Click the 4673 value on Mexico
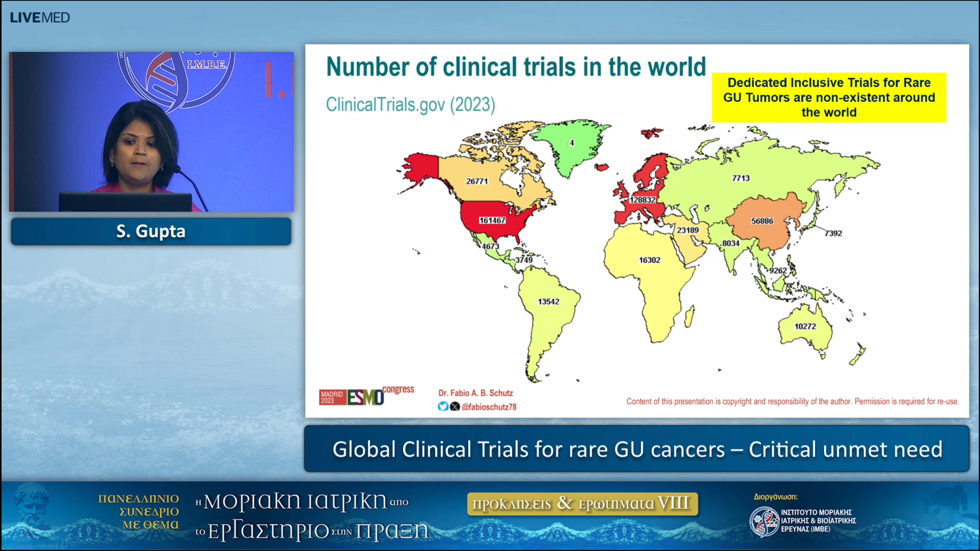980x551 pixels. (490, 246)
